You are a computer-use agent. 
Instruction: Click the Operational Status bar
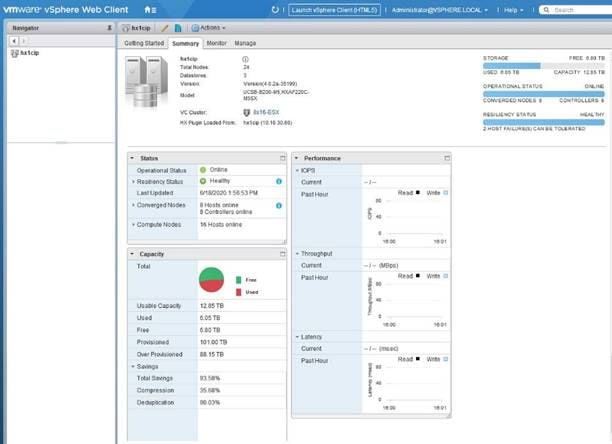(x=543, y=94)
